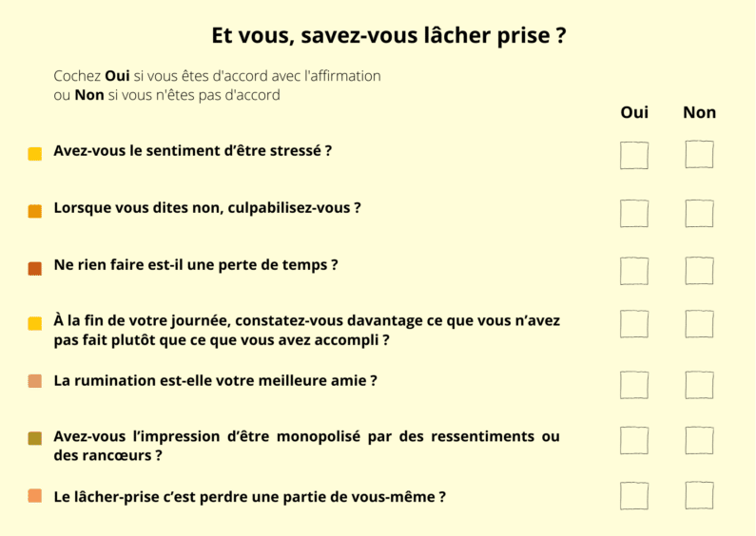
Task: Select Non for 'Ne rien faire' question
Action: [x=699, y=271]
